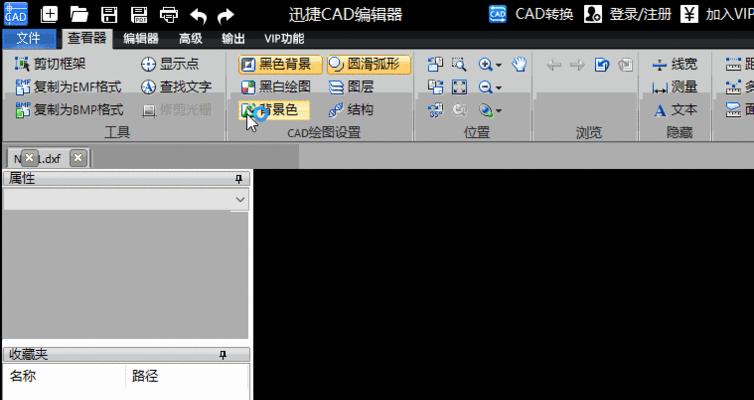Open the 结构 structure tool
Image resolution: width=754 pixels, height=400 pixels.
[351, 110]
